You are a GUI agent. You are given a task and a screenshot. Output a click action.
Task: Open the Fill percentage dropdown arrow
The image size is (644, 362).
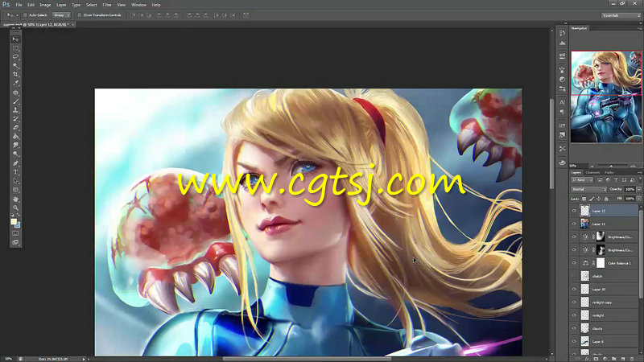[639, 199]
